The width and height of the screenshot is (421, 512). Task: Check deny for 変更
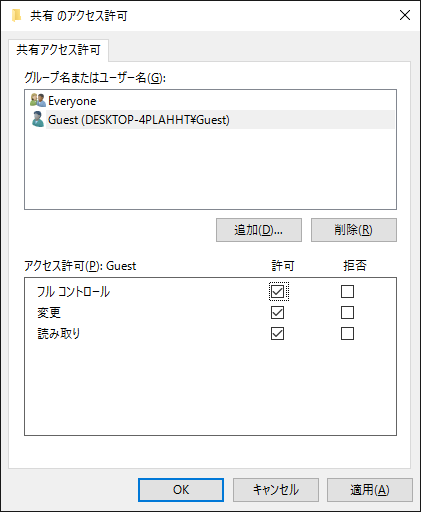pos(347,313)
